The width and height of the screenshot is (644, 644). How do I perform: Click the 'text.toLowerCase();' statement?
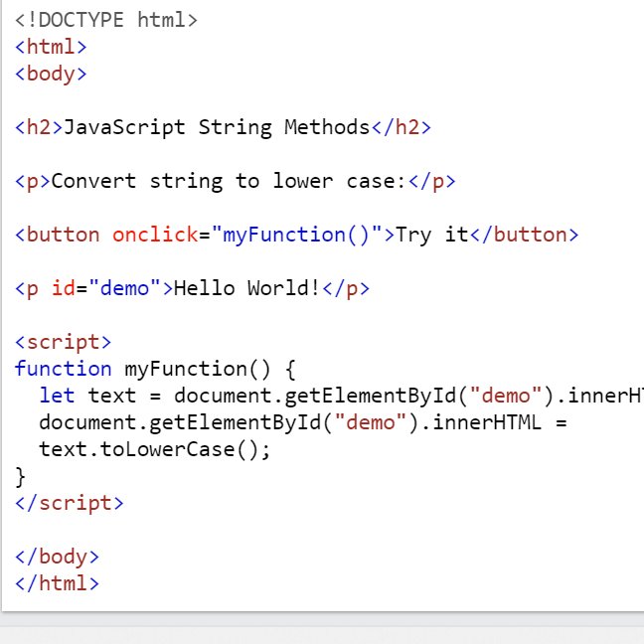point(155,449)
